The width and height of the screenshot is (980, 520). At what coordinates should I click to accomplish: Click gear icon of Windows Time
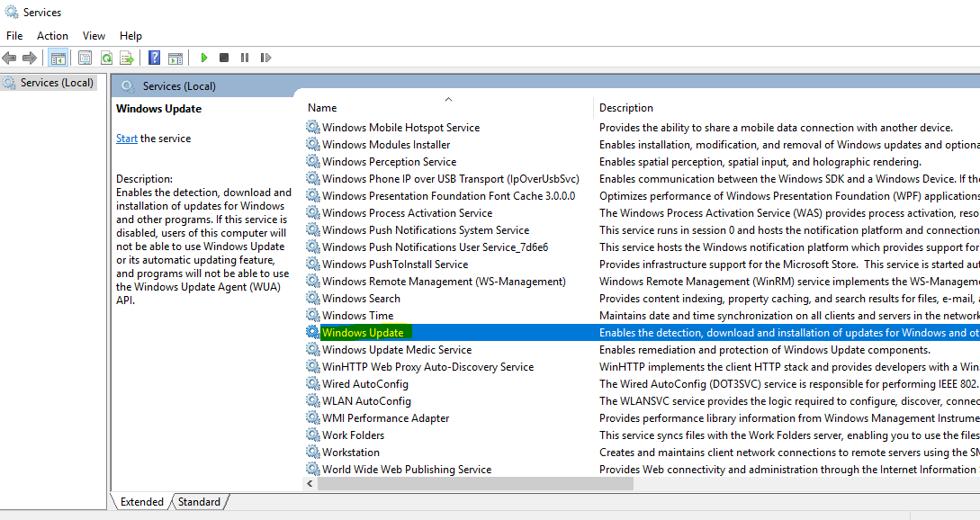[312, 315]
